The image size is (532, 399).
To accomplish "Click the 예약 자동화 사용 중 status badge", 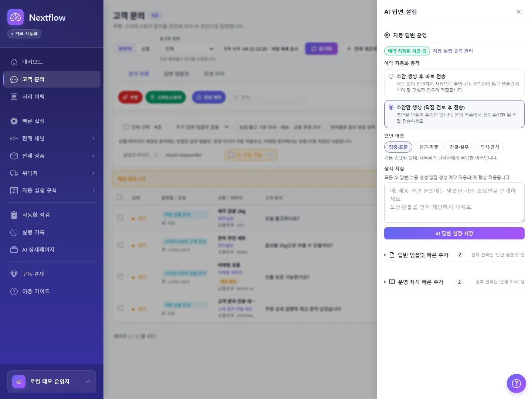I will pos(407,51).
